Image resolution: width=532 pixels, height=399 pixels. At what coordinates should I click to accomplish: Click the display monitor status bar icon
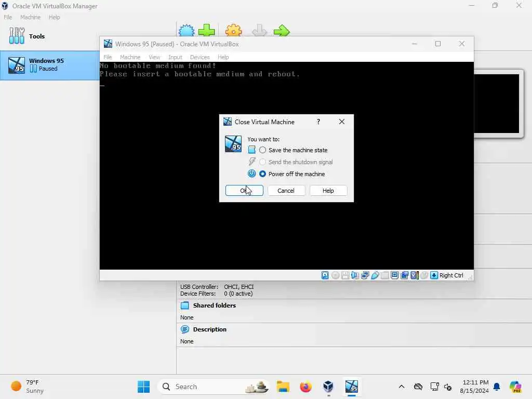[395, 275]
